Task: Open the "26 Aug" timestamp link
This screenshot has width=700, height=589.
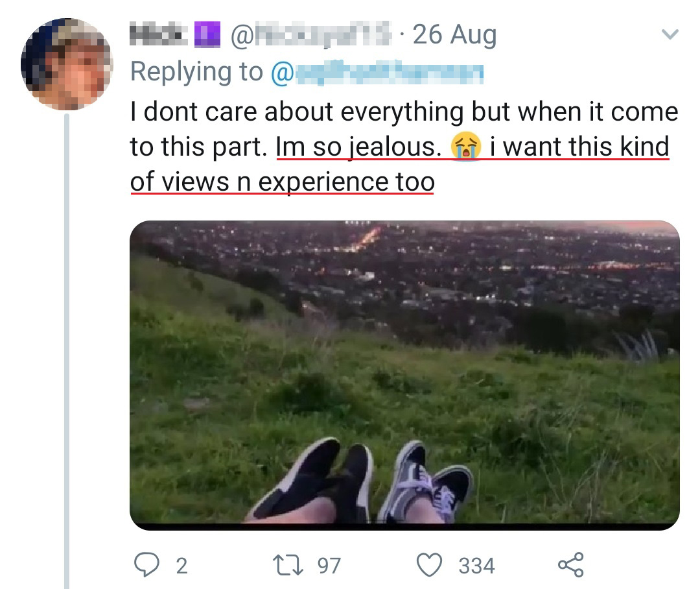Action: click(454, 35)
